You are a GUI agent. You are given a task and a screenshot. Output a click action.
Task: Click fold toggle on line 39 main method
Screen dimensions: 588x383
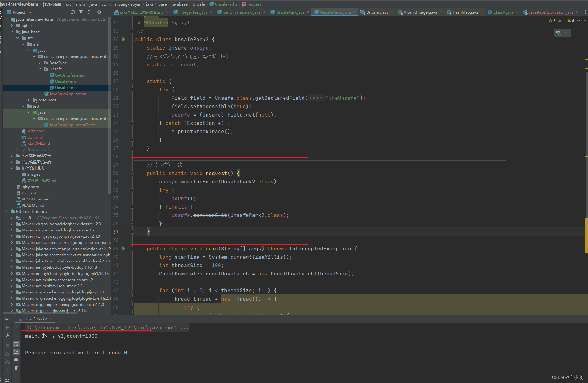click(133, 249)
